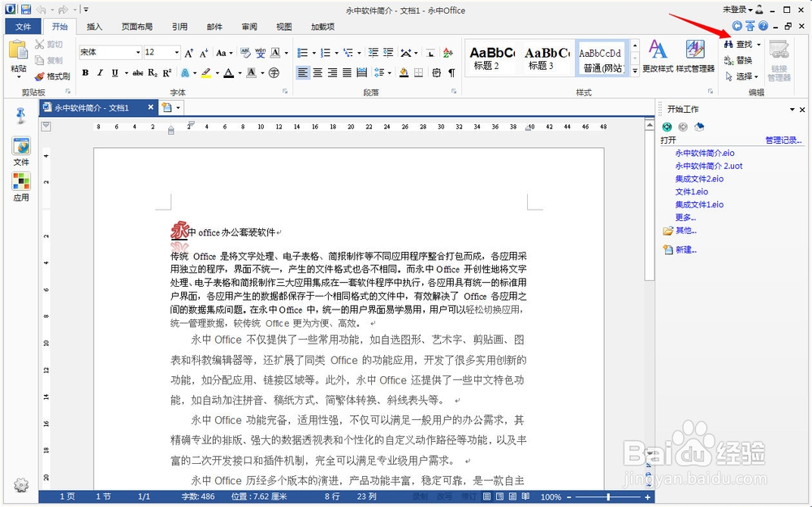Switch to the 页面布局 ribbon tab

click(x=136, y=27)
